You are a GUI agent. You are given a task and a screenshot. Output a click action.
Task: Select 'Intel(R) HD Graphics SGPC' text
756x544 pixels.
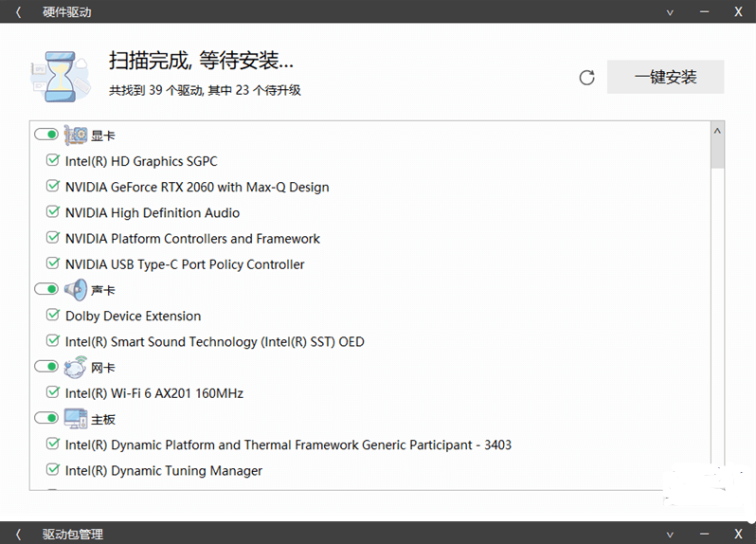point(141,161)
